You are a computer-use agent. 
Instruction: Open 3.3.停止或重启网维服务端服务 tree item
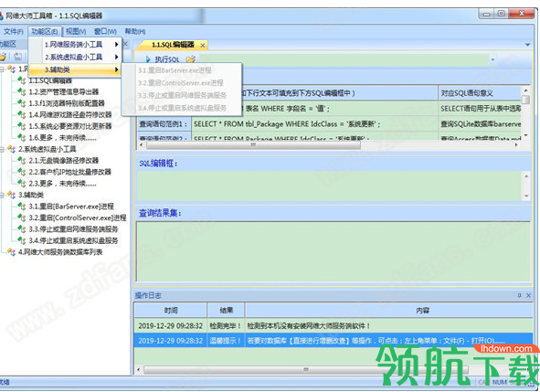pyautogui.click(x=73, y=229)
